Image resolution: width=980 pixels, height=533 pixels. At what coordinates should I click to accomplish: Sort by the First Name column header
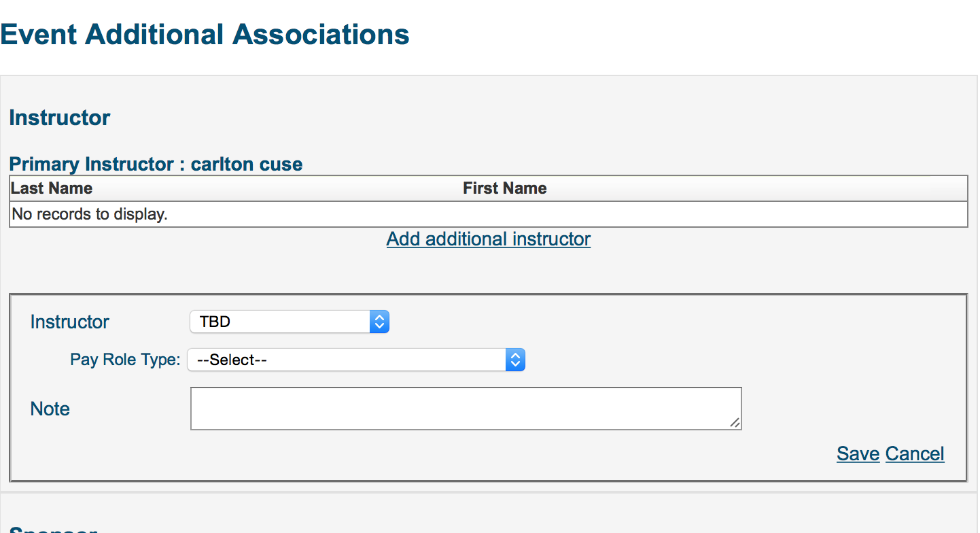click(504, 188)
